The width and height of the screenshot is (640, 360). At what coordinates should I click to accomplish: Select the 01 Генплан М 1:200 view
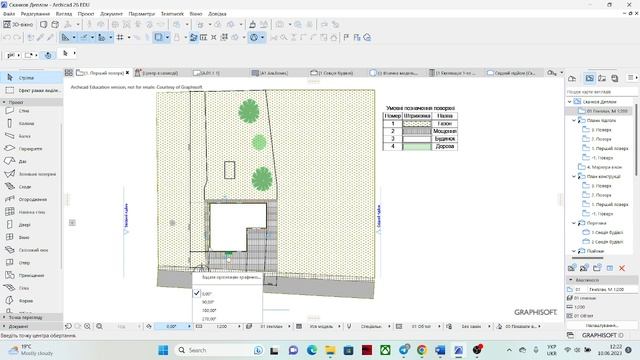(607, 111)
